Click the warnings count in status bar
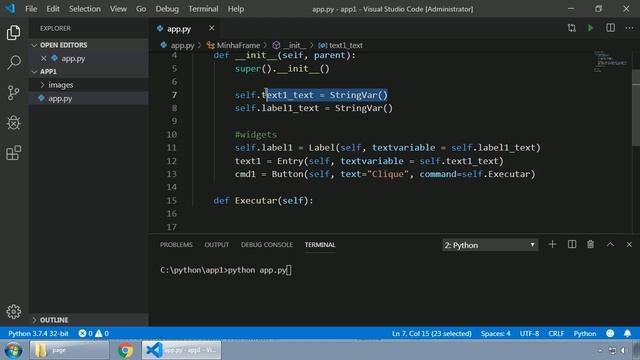Viewport: 640px width, 360px height. [102, 333]
